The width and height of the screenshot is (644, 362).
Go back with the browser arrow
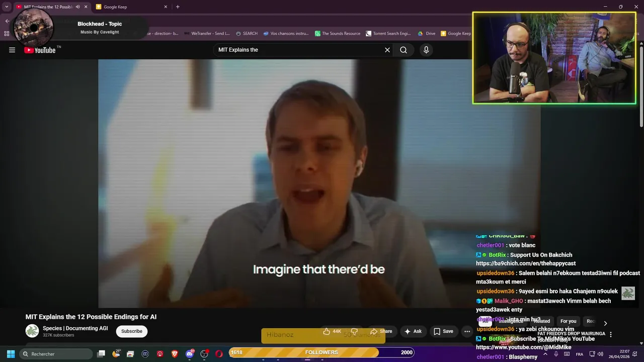(7, 21)
